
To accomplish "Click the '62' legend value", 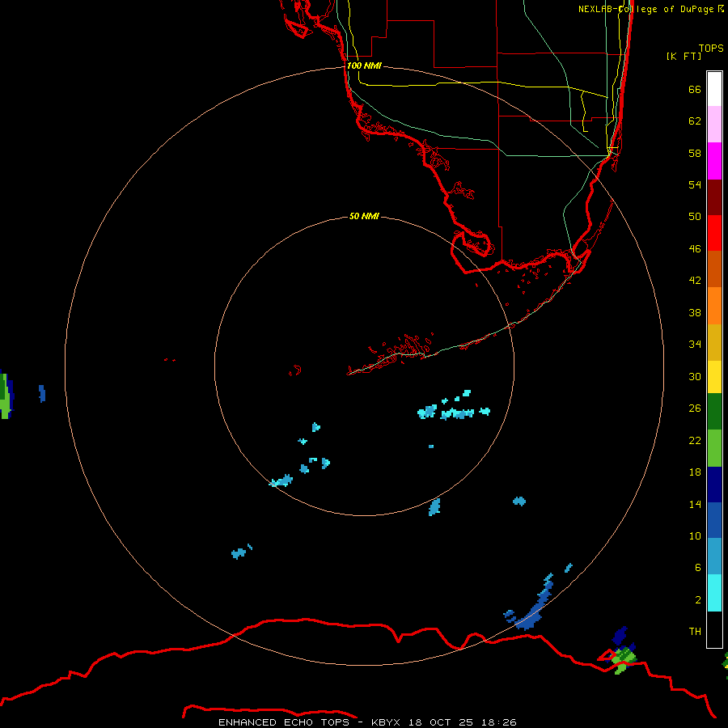I will pyautogui.click(x=695, y=121).
